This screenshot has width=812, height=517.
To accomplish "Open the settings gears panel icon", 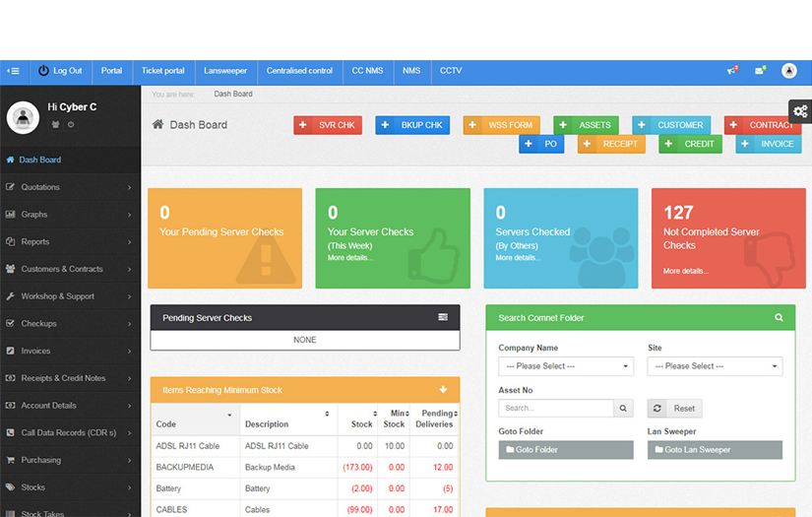I will pyautogui.click(x=800, y=111).
